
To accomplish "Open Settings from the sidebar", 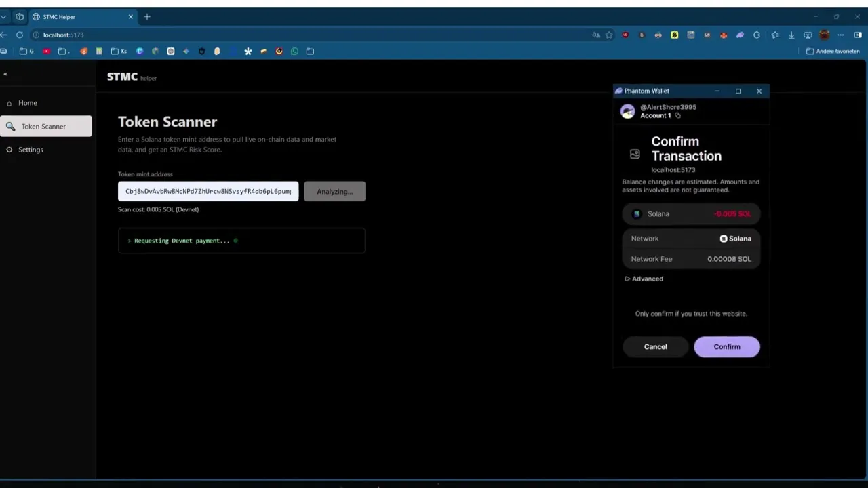I will coord(46,150).
